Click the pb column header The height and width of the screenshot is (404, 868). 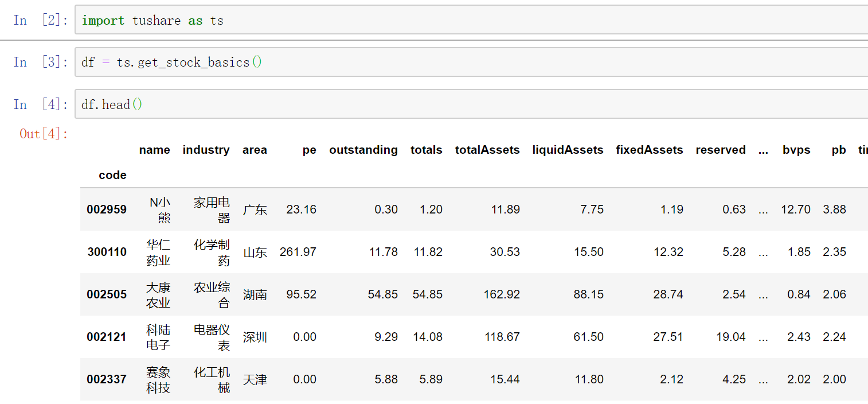839,150
